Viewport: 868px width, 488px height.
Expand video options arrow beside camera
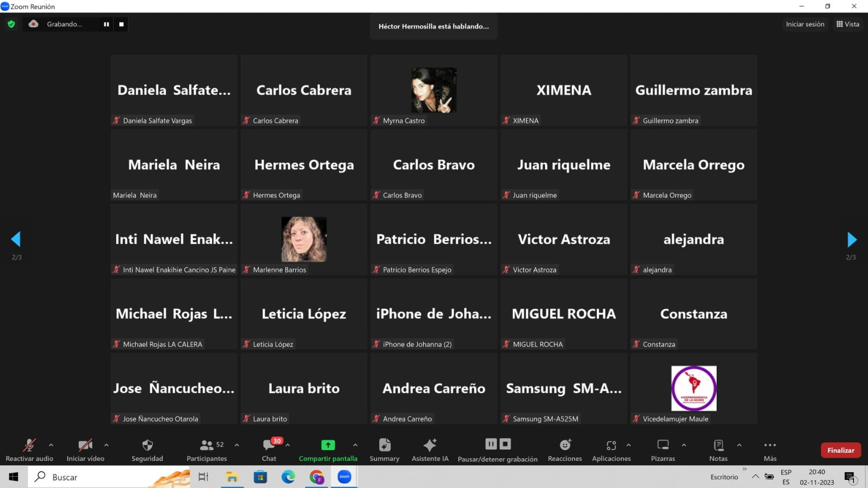[106, 445]
